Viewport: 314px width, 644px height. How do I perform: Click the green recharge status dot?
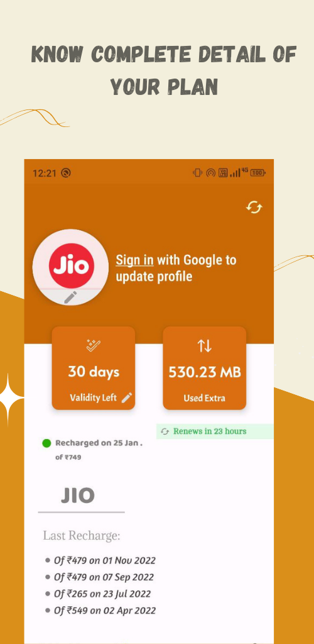point(46,443)
